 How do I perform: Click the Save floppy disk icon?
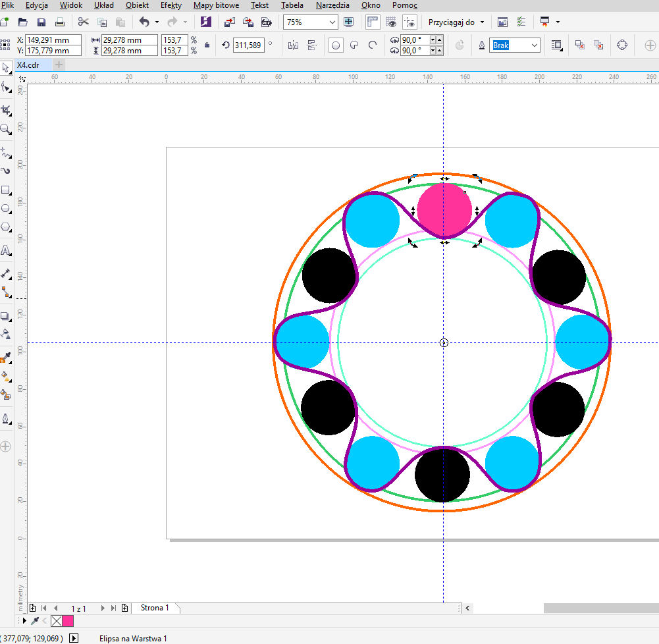(x=41, y=22)
